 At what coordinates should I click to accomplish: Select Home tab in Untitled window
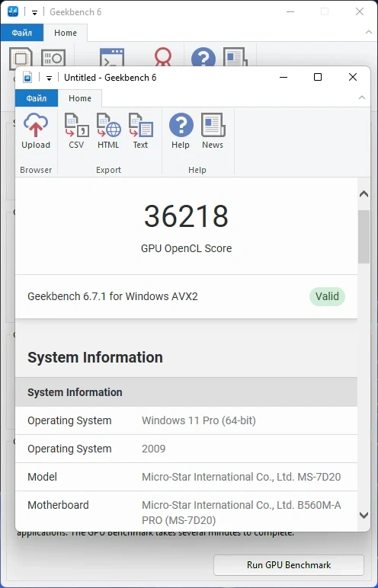point(79,98)
